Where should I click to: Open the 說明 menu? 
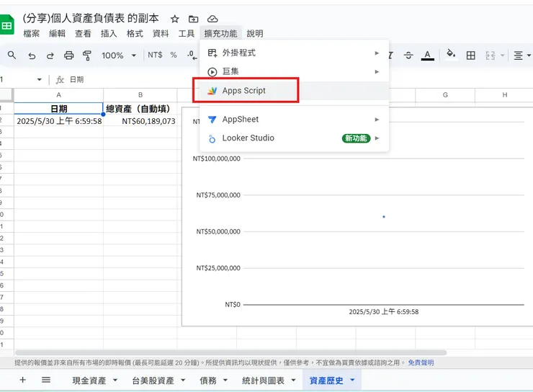255,33
